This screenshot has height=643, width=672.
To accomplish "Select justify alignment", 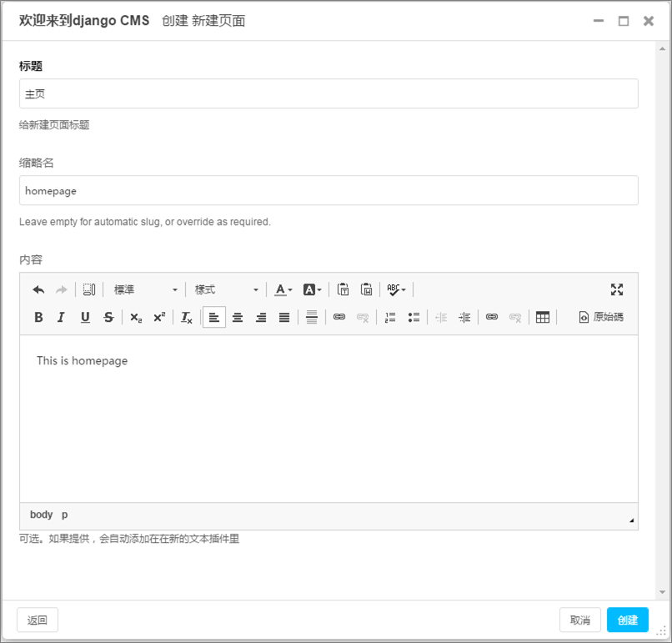I will (284, 317).
